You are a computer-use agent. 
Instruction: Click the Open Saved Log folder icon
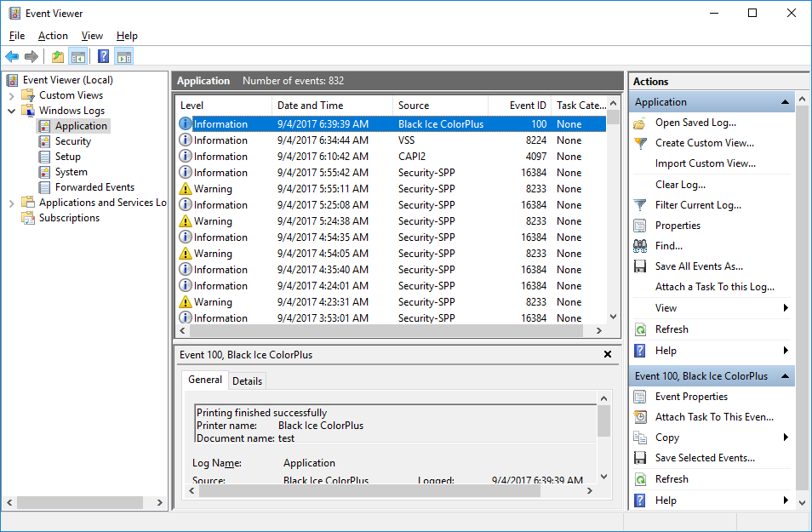[640, 123]
